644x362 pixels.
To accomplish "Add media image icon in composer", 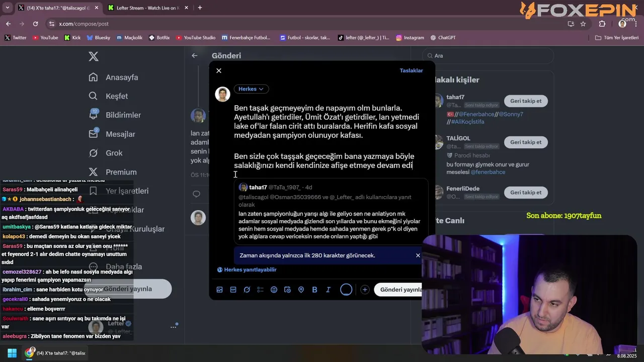I will [x=219, y=290].
